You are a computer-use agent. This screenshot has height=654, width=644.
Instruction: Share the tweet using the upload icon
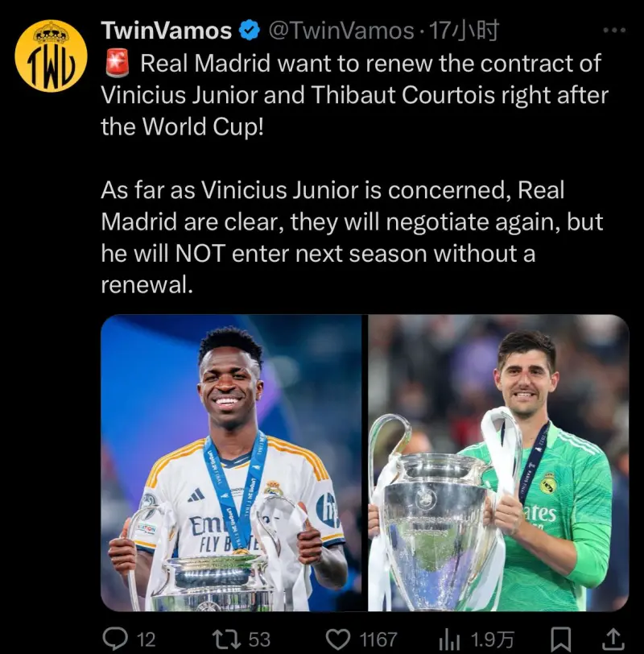613,639
